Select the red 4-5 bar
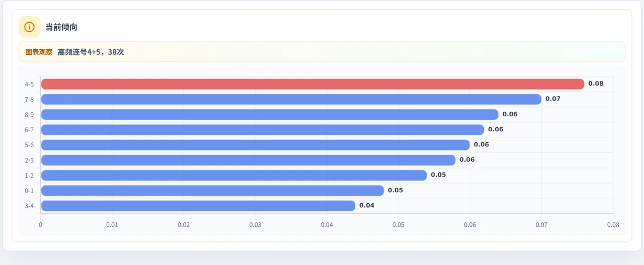The height and width of the screenshot is (265, 644). 312,84
